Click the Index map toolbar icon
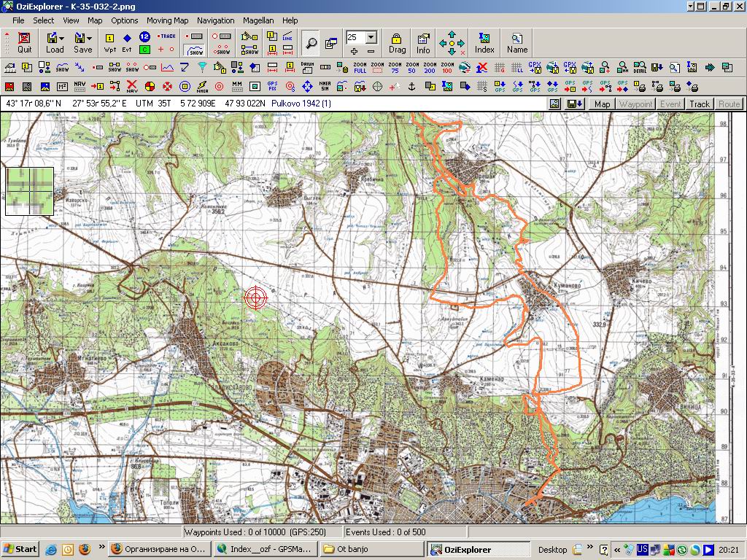 click(x=484, y=42)
